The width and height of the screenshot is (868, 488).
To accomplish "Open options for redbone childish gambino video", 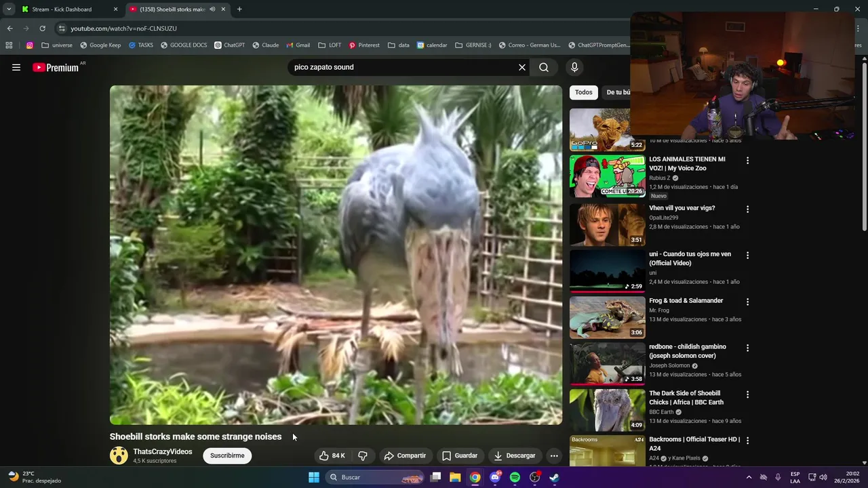I will coord(747,348).
